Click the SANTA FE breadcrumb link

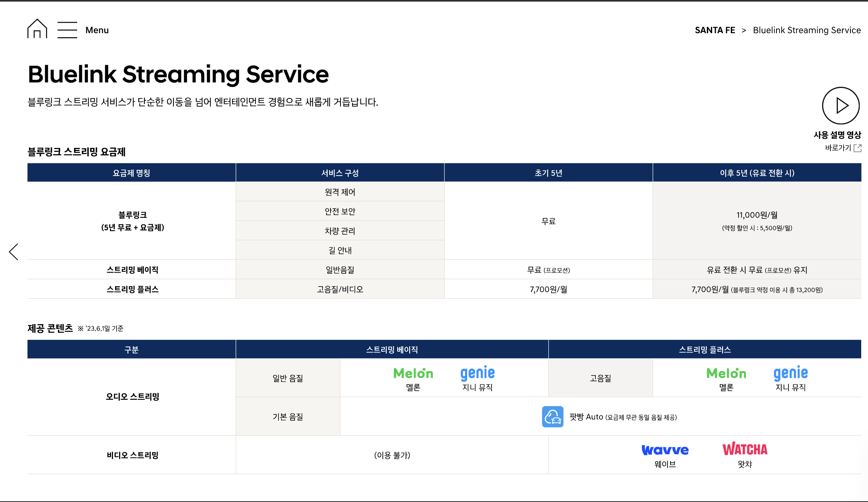point(715,30)
